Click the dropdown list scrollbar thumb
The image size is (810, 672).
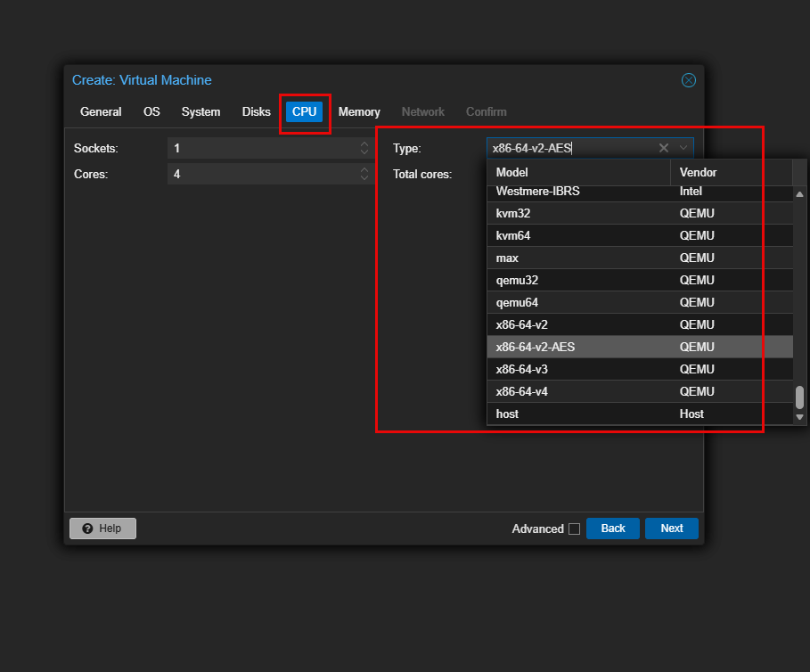(799, 397)
